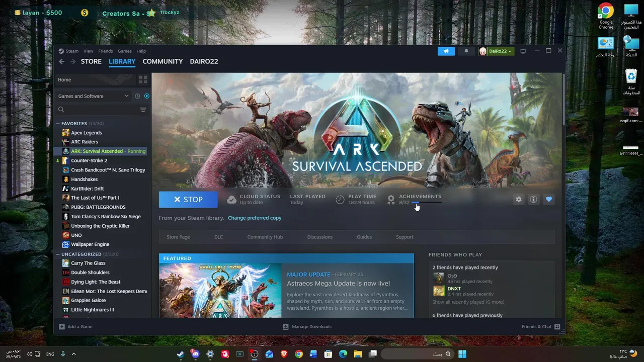Select PUBG: BATTLEGROUNDS in library
This screenshot has width=644, height=362.
point(98,207)
